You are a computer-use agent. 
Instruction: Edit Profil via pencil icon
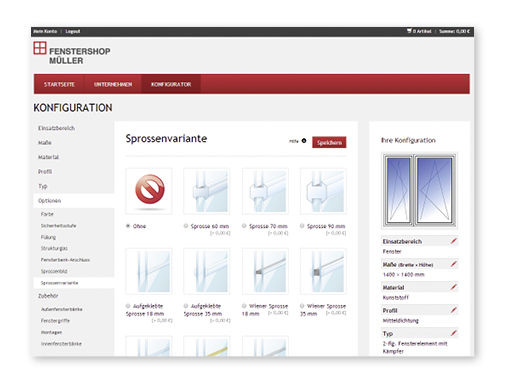point(453,310)
